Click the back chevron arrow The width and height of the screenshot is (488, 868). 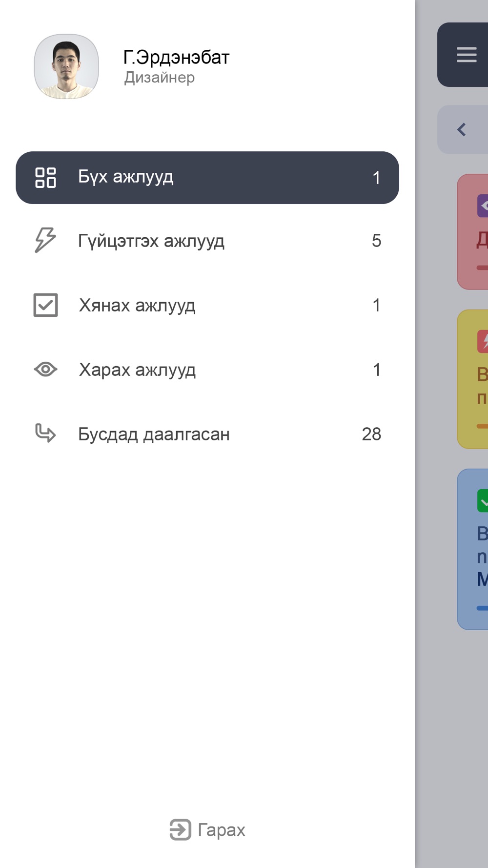pos(462,129)
